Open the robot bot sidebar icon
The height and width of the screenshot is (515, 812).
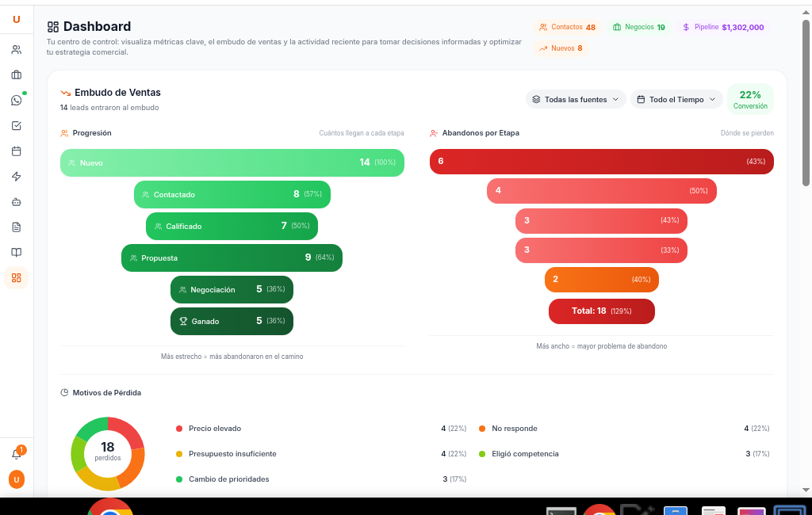click(17, 202)
